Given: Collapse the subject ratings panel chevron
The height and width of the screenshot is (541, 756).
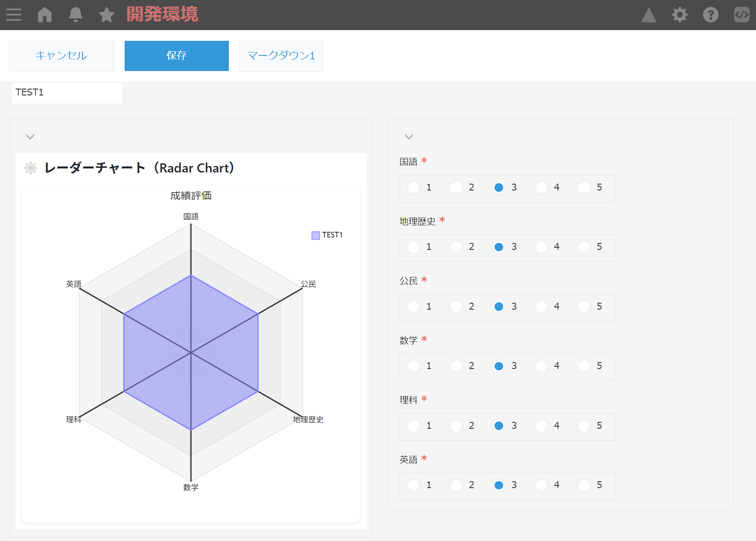Looking at the screenshot, I should 409,137.
